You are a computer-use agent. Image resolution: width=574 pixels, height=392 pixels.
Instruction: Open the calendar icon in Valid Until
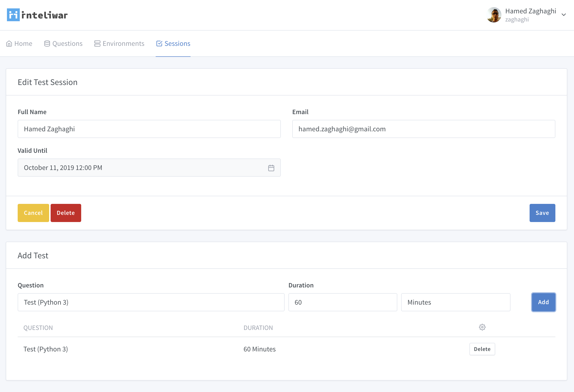(271, 168)
